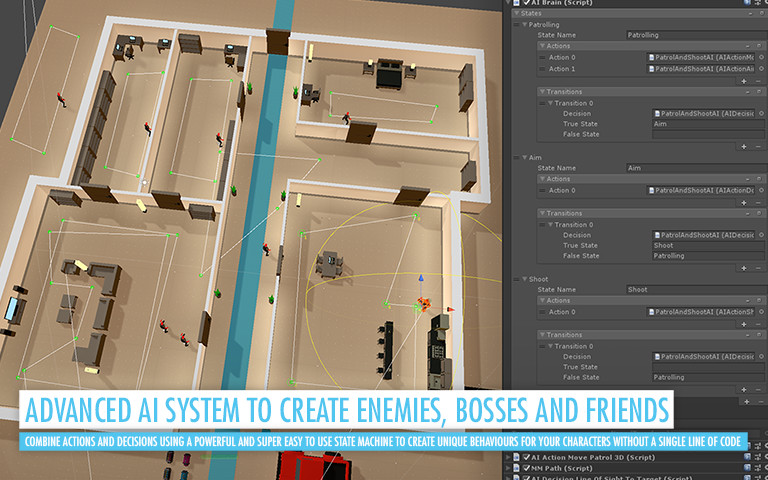Open object picker for Shoot Action 0
The width and height of the screenshot is (768, 480).
point(762,312)
